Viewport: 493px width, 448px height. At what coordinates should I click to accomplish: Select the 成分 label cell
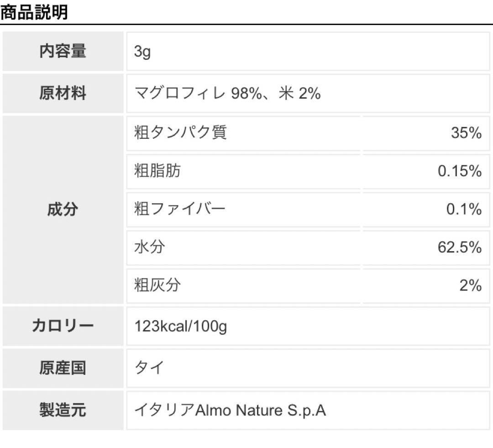(x=63, y=210)
